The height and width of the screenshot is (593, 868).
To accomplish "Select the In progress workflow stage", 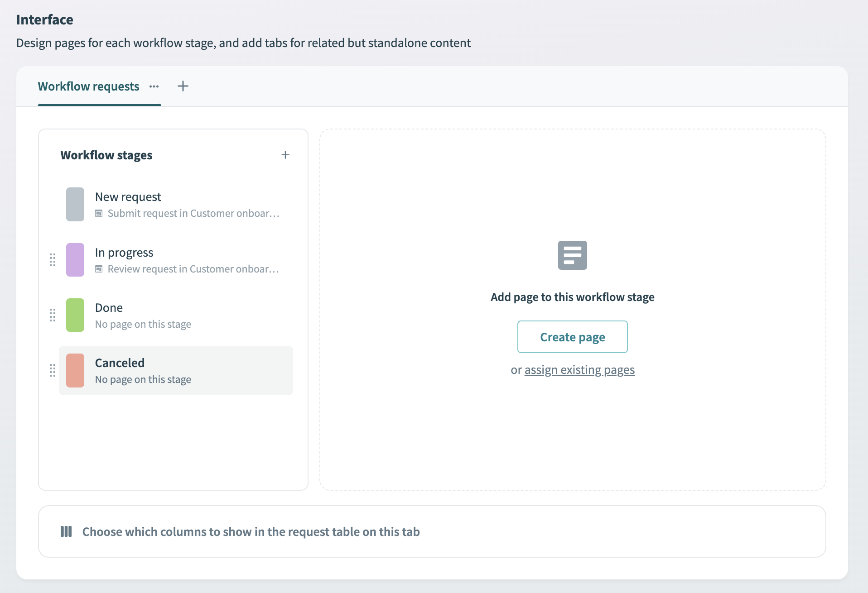I will coord(149,259).
